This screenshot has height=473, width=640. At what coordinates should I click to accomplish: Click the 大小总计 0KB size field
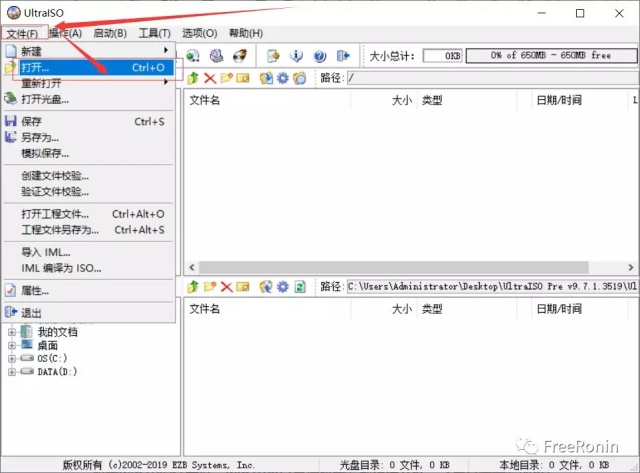click(x=443, y=56)
